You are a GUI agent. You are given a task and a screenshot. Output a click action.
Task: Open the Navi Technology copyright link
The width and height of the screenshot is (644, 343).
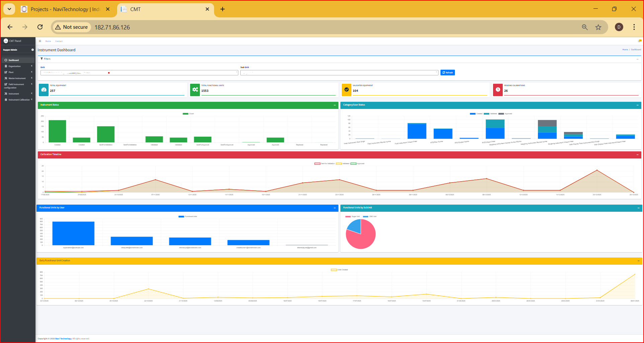[63, 339]
